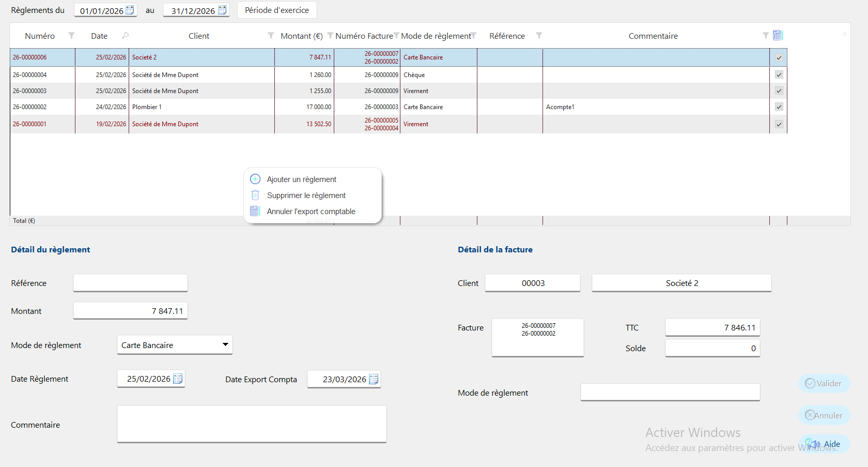The image size is (868, 467).
Task: Toggle checkbox on row 26-00000004
Action: click(779, 74)
